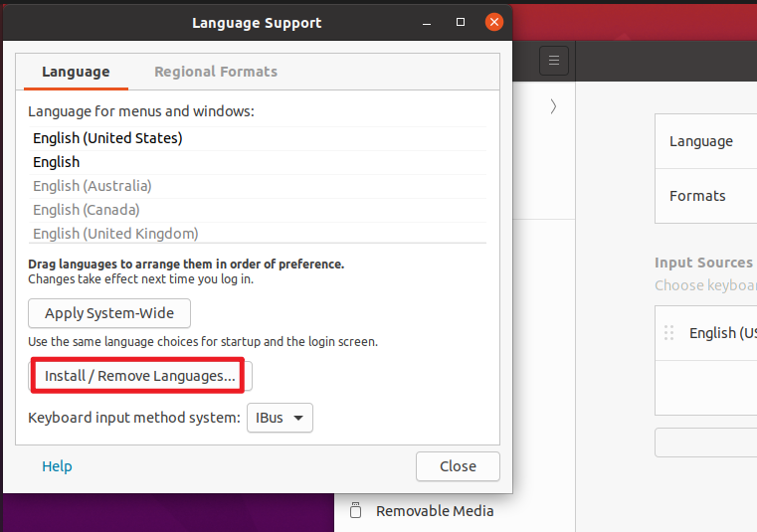The image size is (757, 532).
Task: Select the English (US) input source row
Action: pyautogui.click(x=706, y=333)
